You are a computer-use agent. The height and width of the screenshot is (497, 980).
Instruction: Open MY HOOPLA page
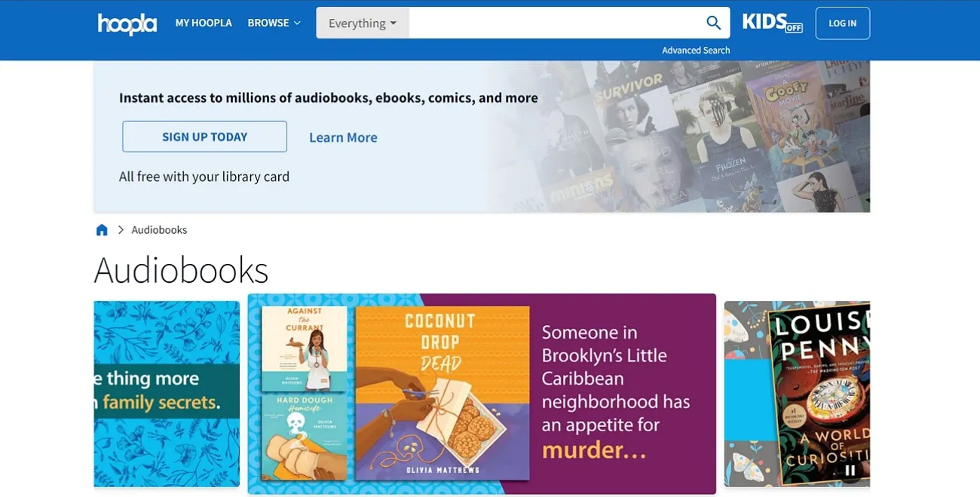click(x=204, y=23)
